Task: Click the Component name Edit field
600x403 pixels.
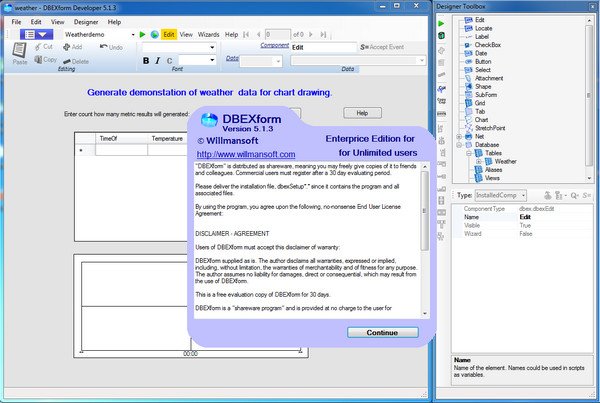Action: [x=323, y=47]
